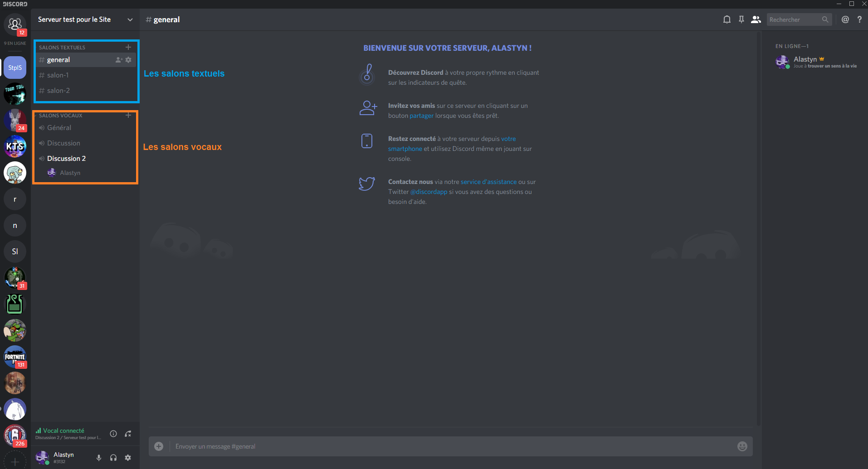Collapse the Salons Vocaux category

coord(61,116)
